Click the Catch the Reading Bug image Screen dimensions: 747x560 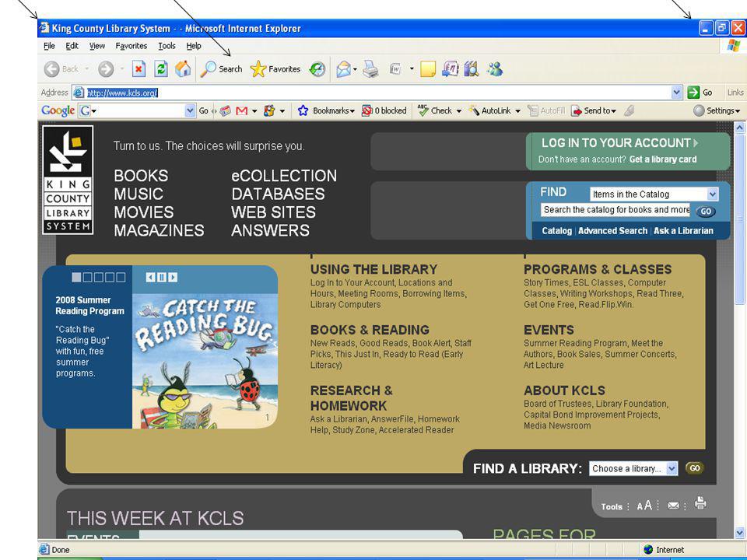[205, 361]
